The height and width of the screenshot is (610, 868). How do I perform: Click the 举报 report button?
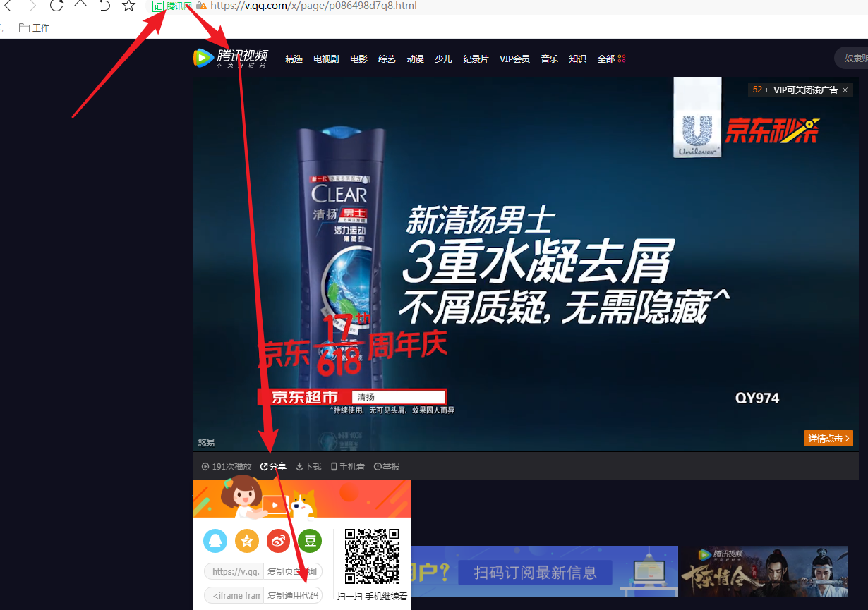click(x=387, y=467)
